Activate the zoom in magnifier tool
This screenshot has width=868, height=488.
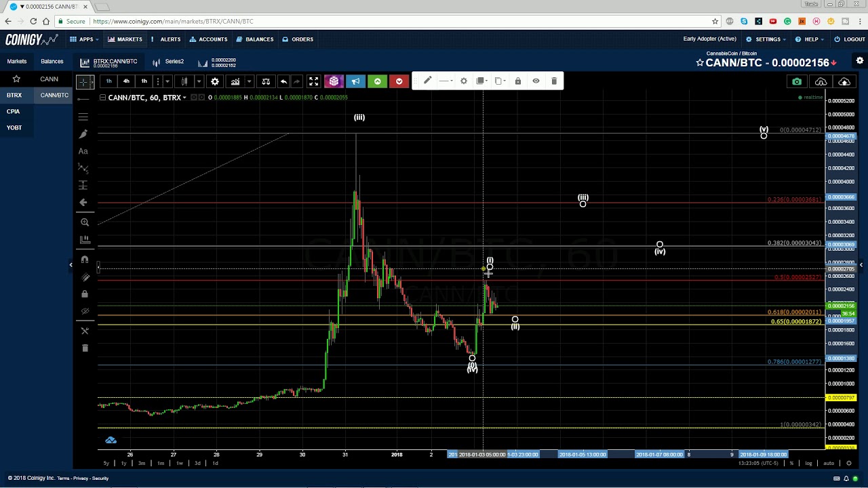click(x=85, y=222)
